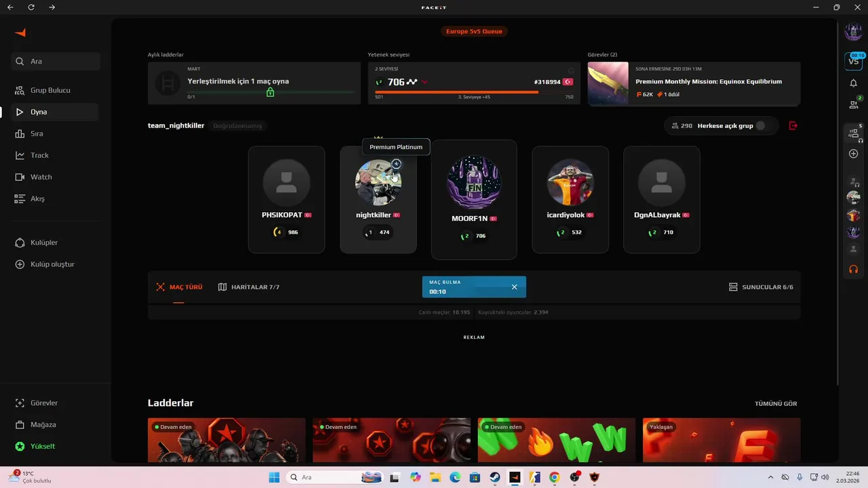Click TÜMÜNÜ GÖR for ladders
The height and width of the screenshot is (488, 868).
[x=776, y=403]
